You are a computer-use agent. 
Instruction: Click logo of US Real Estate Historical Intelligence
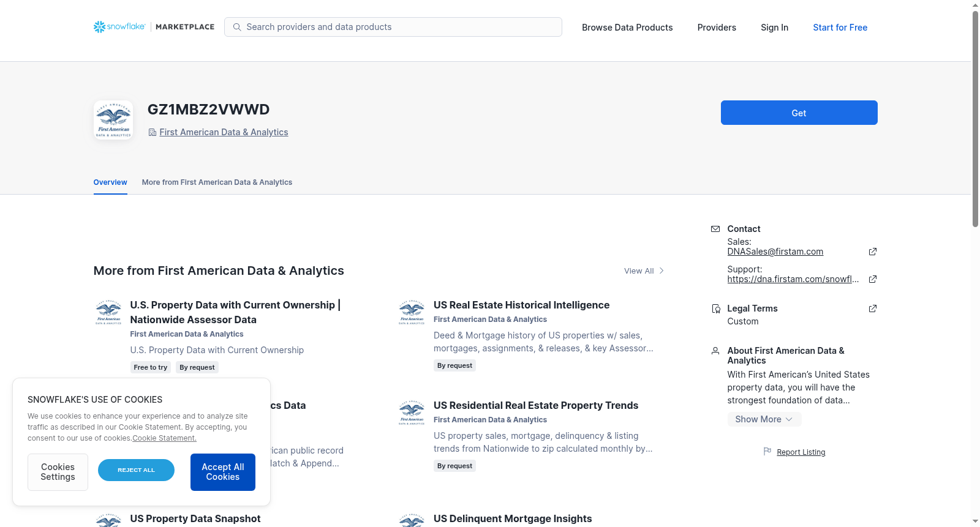click(412, 312)
